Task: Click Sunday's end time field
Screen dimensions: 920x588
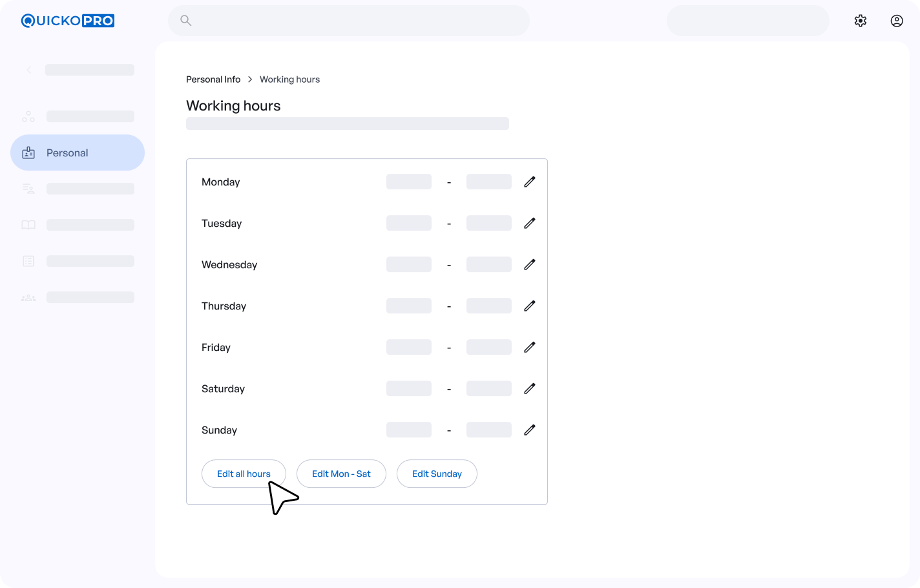Action: pyautogui.click(x=488, y=430)
